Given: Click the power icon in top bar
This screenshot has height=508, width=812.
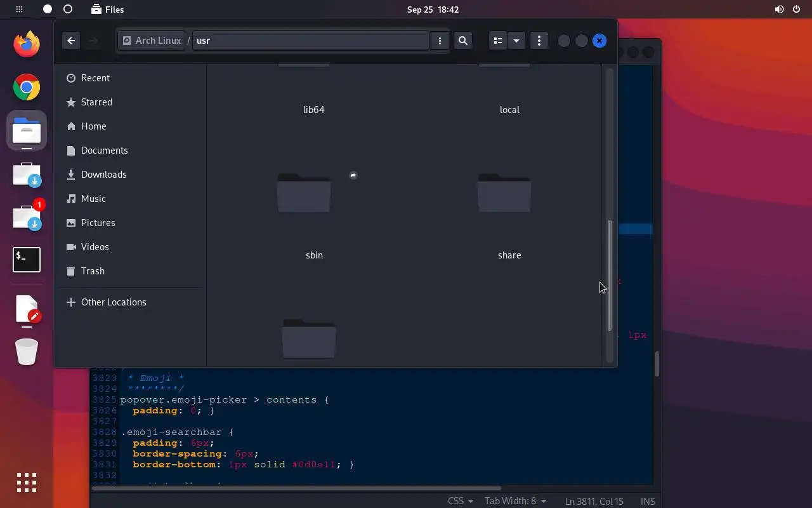Looking at the screenshot, I should pyautogui.click(x=796, y=10).
